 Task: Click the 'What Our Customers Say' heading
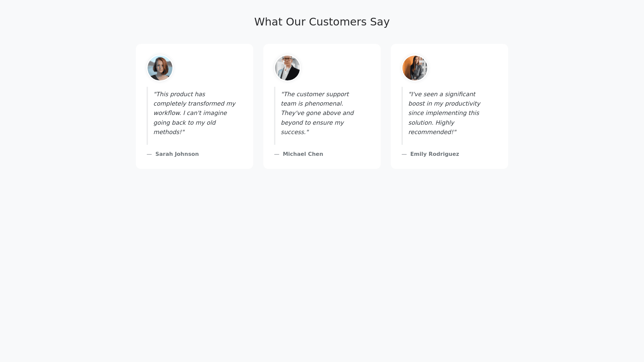(x=322, y=22)
